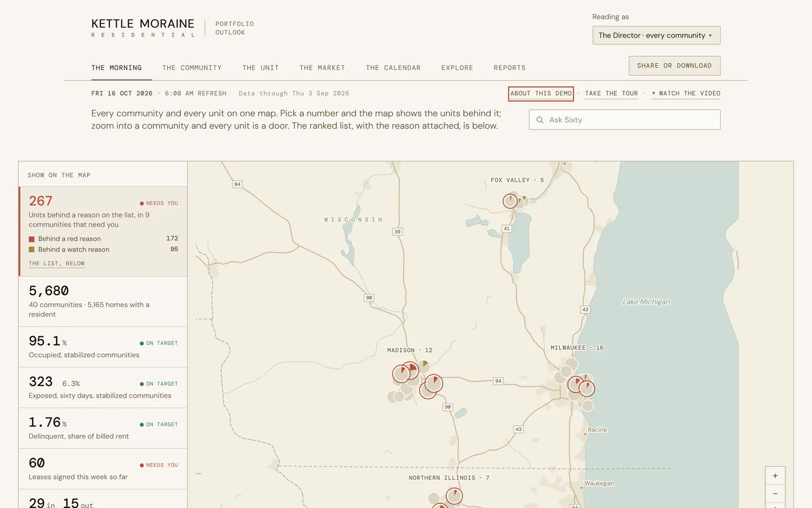This screenshot has width=812, height=508.
Task: Click the play triangle beside Watch the Video
Action: coord(654,93)
